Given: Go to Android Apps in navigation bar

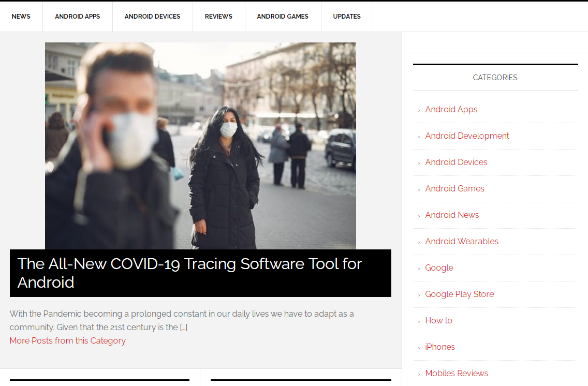Looking at the screenshot, I should 78,17.
